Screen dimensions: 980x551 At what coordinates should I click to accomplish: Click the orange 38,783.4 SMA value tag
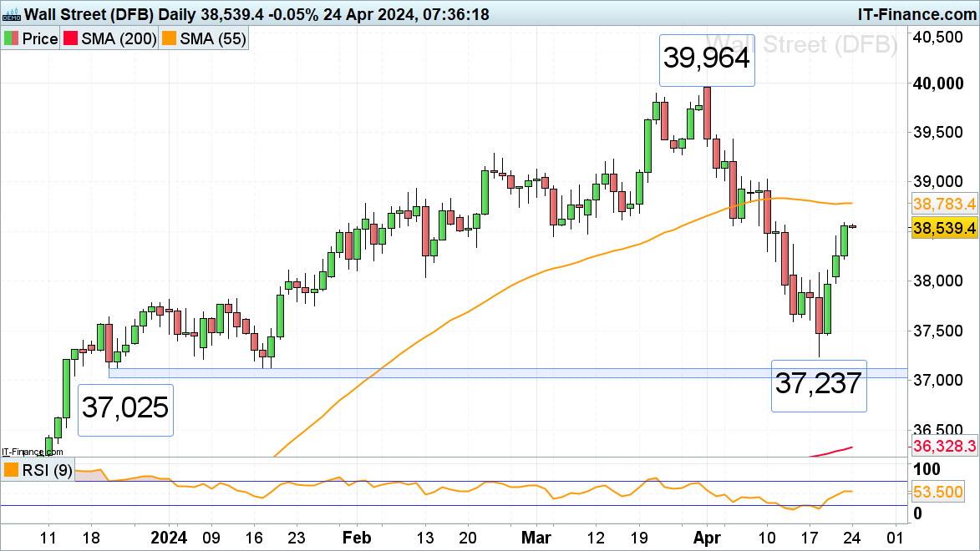pos(945,204)
